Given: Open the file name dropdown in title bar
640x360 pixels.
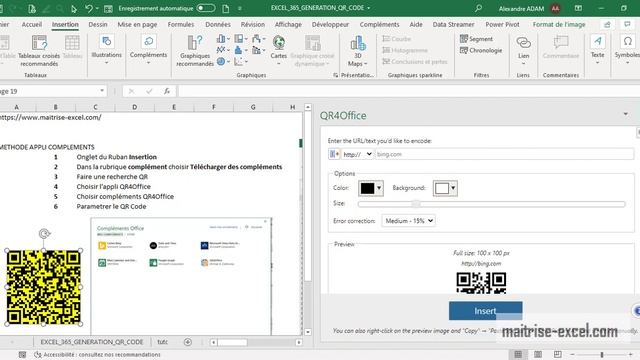Looking at the screenshot, I should point(369,8).
